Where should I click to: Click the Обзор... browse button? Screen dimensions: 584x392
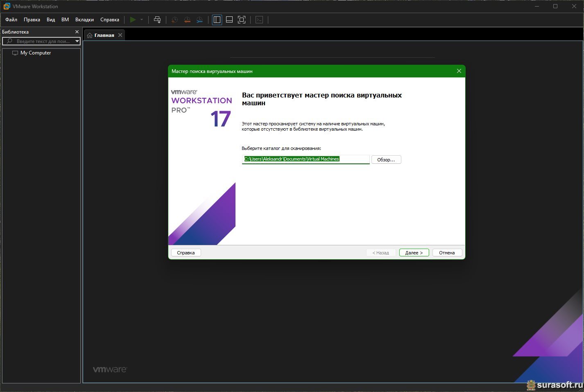pos(386,160)
